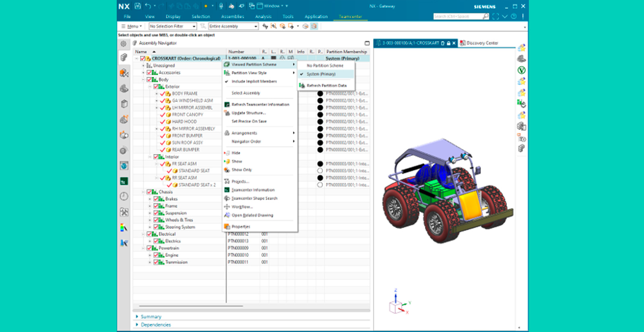
Task: Click the full screen toggle icon
Action: (495, 16)
